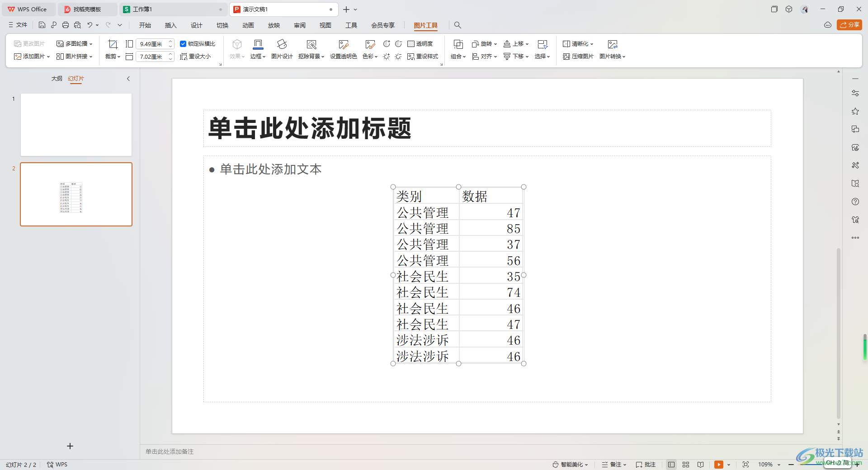The width and height of the screenshot is (868, 470).
Task: Open the Border (边框) dropdown
Action: coord(258,56)
